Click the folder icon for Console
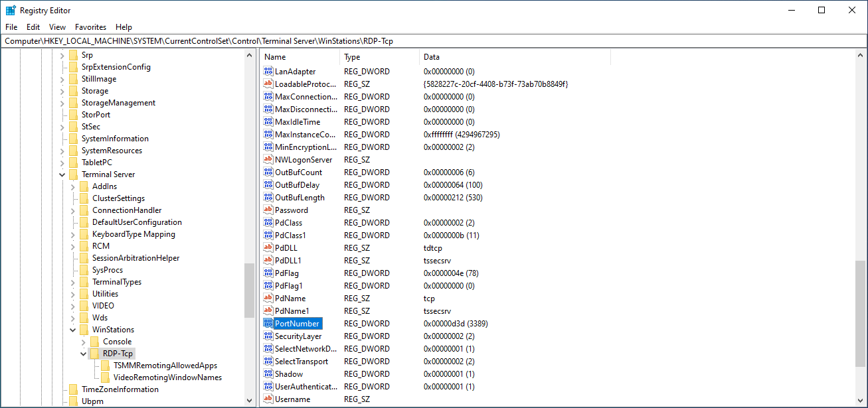 coord(94,342)
